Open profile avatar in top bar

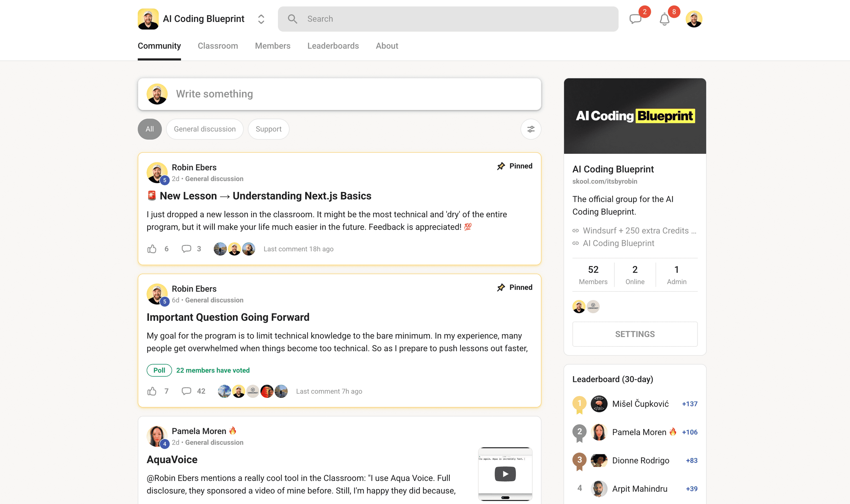pyautogui.click(x=694, y=19)
